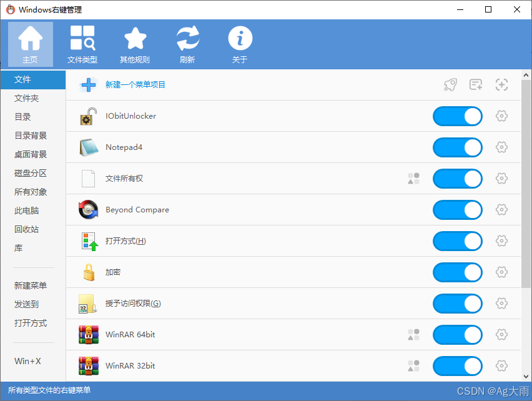Image resolution: width=532 pixels, height=401 pixels.
Task: Switch off the WinRAR 64bit toggle
Action: (x=457, y=335)
